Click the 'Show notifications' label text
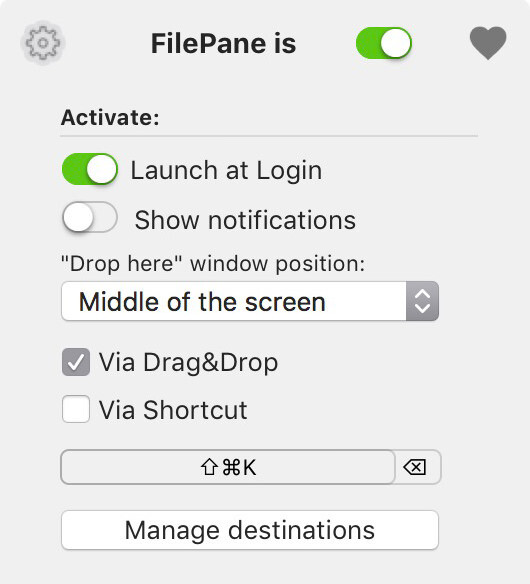This screenshot has height=584, width=530. pos(245,220)
